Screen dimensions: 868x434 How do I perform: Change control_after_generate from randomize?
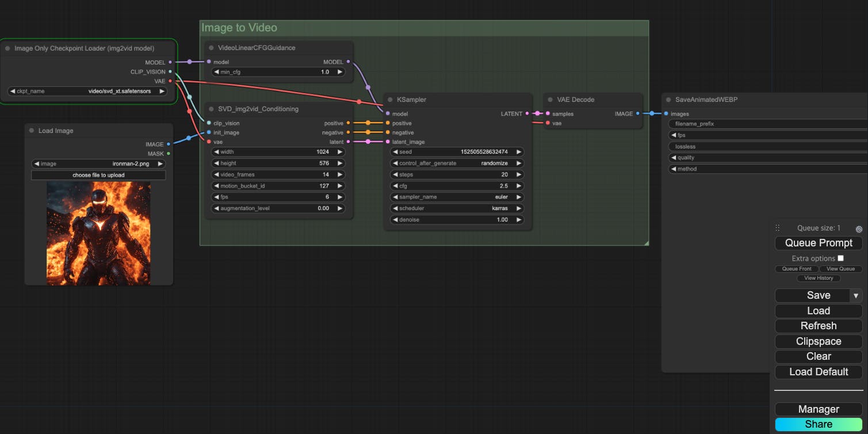tap(457, 163)
